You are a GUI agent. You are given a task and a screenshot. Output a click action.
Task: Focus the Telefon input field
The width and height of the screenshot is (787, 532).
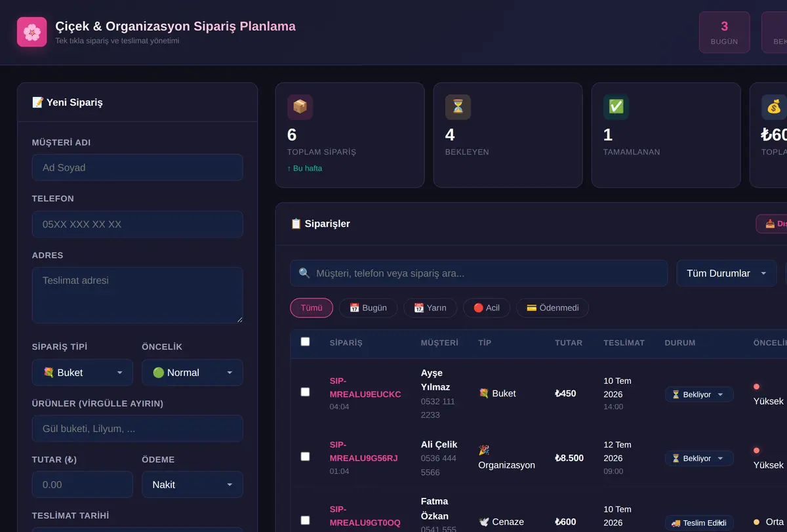point(137,224)
